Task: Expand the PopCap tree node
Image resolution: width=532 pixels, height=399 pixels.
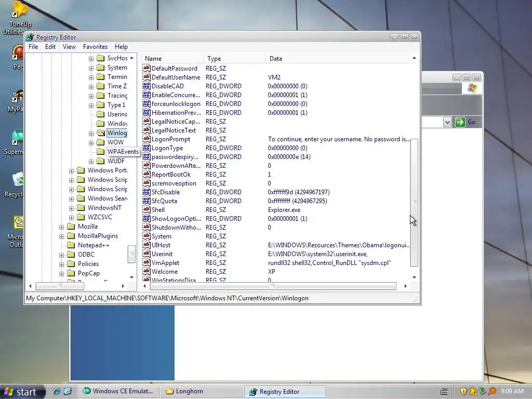Action: coord(61,274)
